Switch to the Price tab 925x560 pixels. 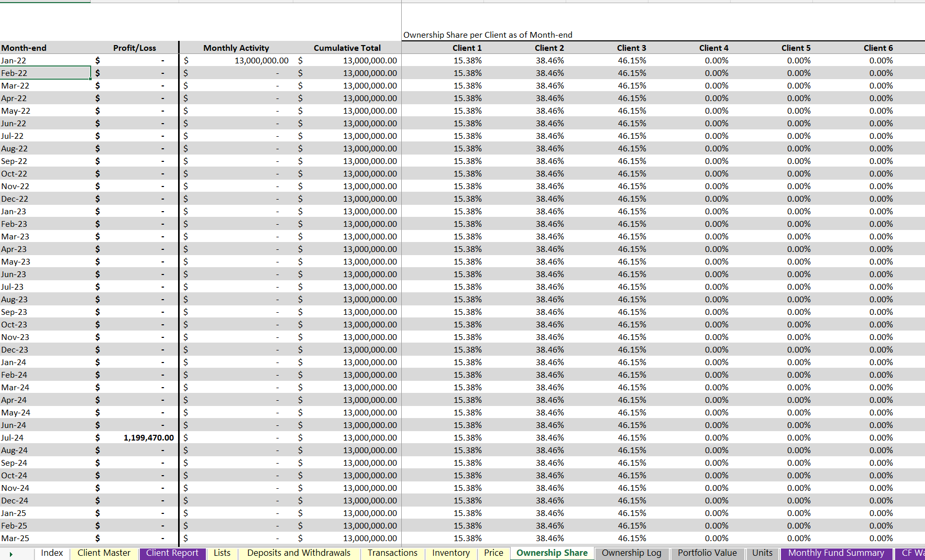point(493,553)
